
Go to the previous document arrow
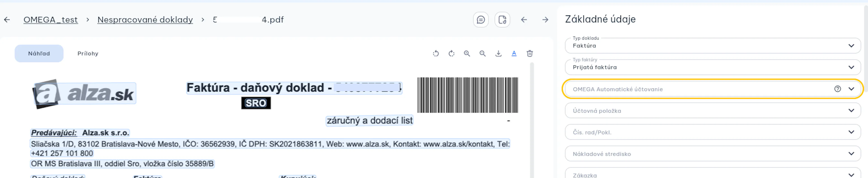[x=524, y=20]
